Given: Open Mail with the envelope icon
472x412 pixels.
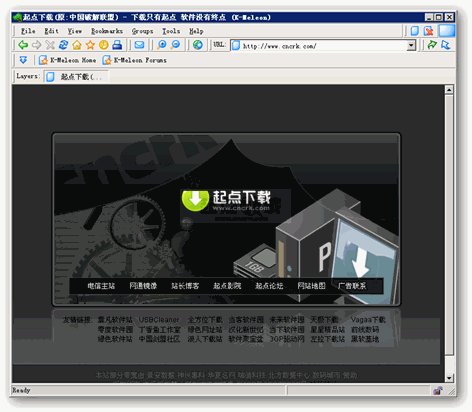Looking at the screenshot, I should tap(139, 45).
